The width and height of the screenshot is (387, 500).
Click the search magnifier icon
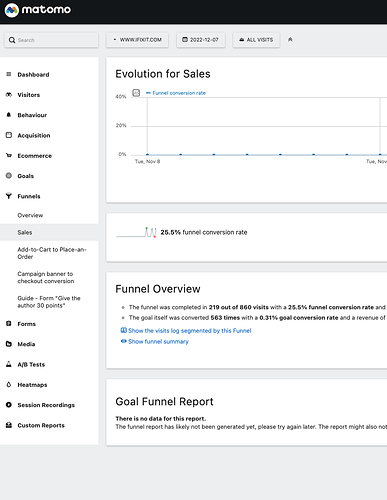[x=12, y=40]
